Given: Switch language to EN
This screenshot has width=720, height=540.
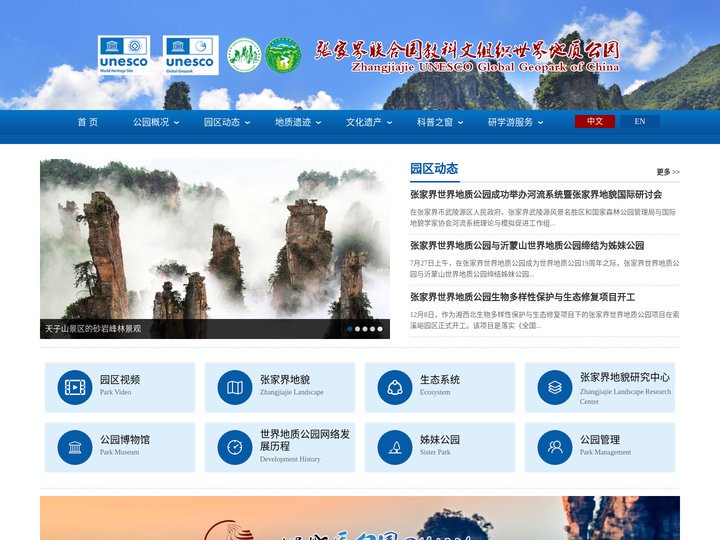Looking at the screenshot, I should [x=640, y=121].
